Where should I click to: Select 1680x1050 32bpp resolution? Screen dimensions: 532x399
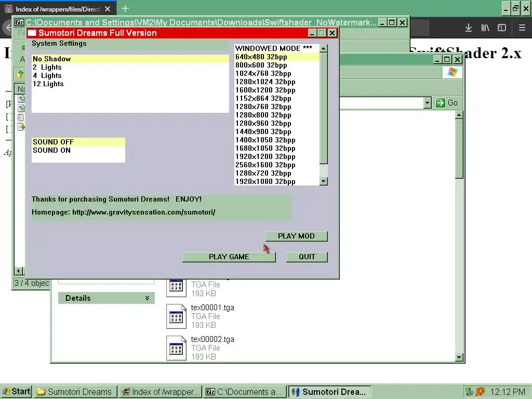point(277,148)
